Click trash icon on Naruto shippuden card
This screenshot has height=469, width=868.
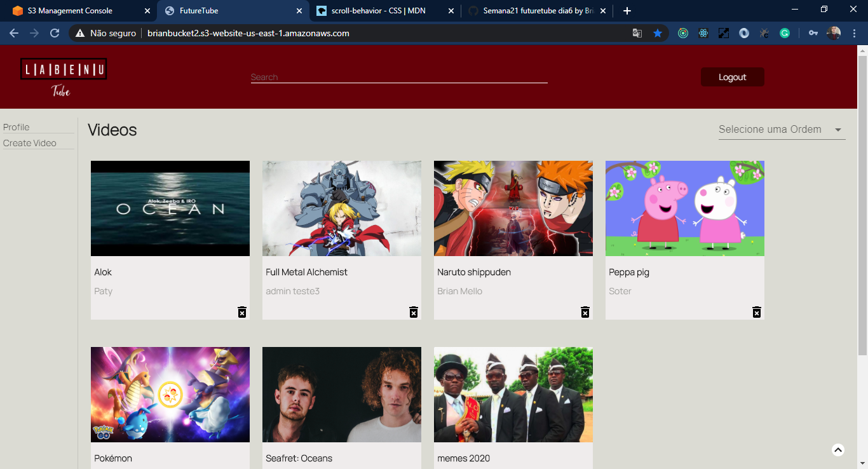pyautogui.click(x=585, y=311)
